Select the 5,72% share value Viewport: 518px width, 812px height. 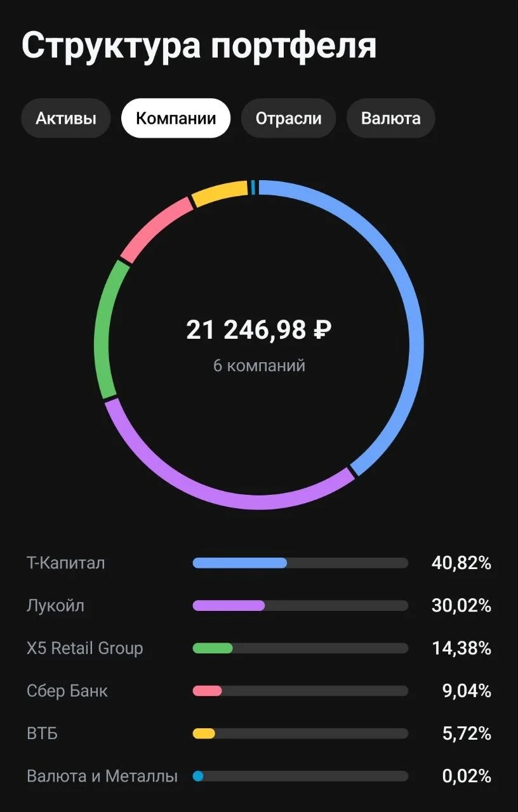point(467,734)
